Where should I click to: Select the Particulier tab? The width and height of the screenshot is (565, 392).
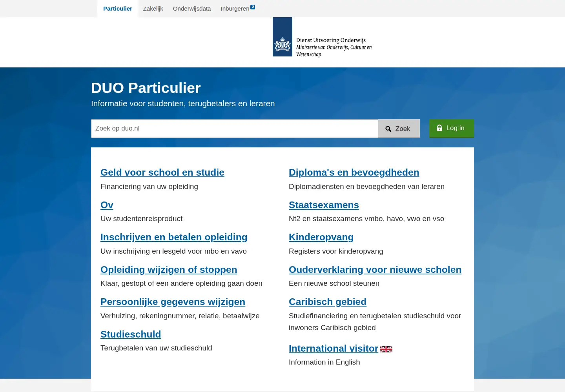[118, 9]
